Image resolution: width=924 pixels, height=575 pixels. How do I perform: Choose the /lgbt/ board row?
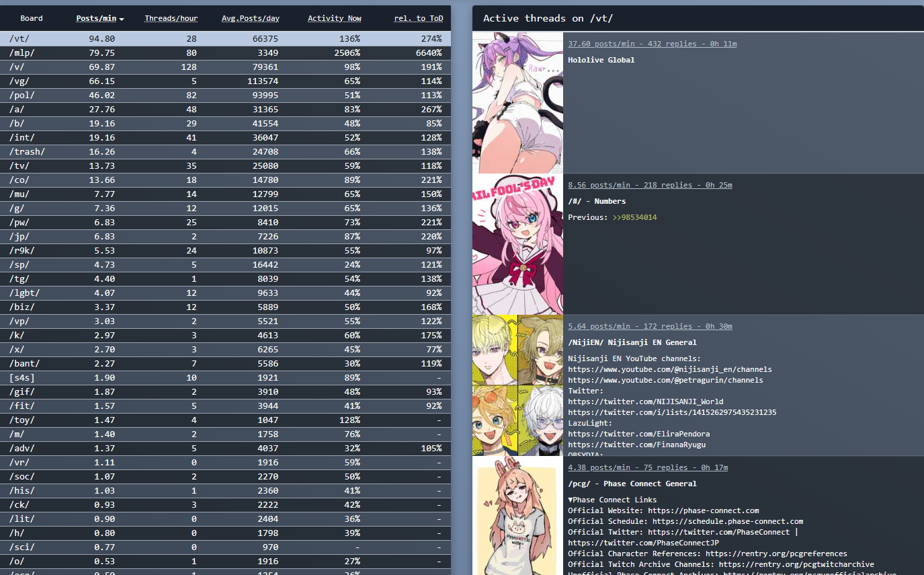[226, 293]
